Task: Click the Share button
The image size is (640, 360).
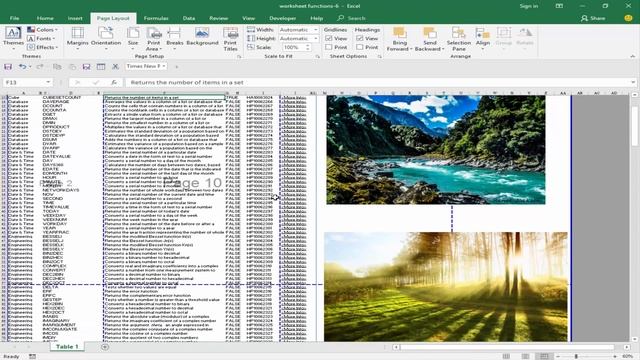Action: (593, 18)
